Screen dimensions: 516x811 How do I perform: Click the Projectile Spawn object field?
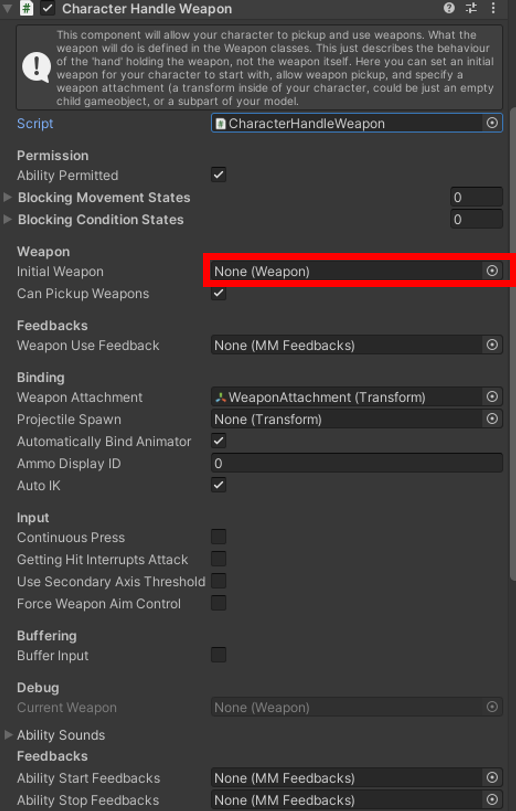point(357,418)
